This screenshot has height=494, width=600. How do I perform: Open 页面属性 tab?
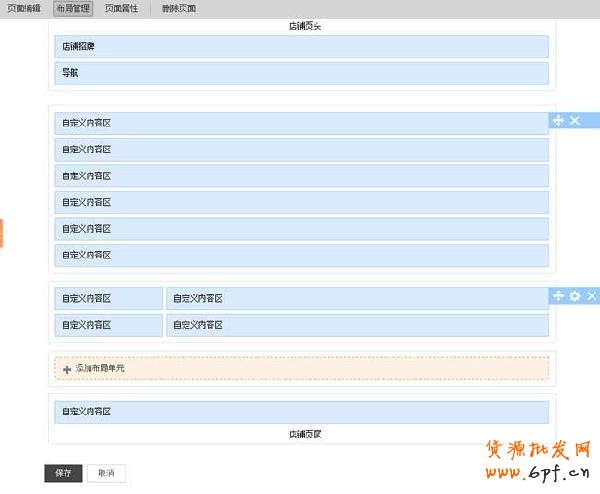(x=122, y=8)
